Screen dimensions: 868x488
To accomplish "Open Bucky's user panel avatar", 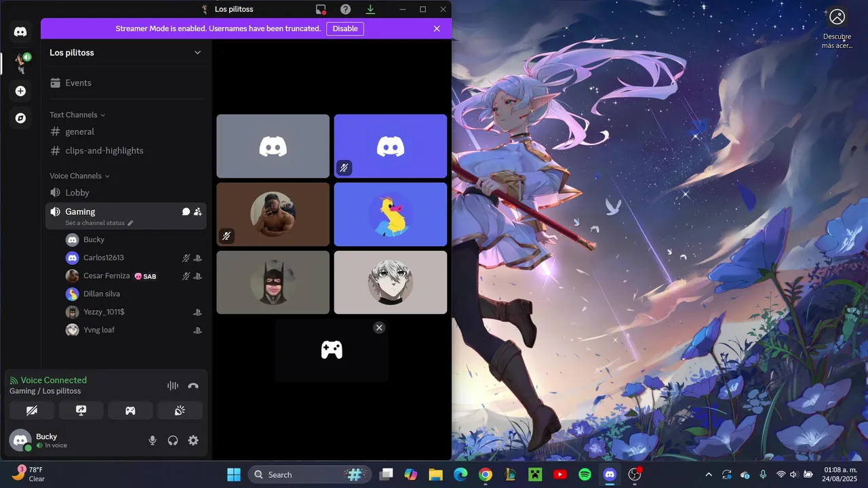I will coord(20,441).
